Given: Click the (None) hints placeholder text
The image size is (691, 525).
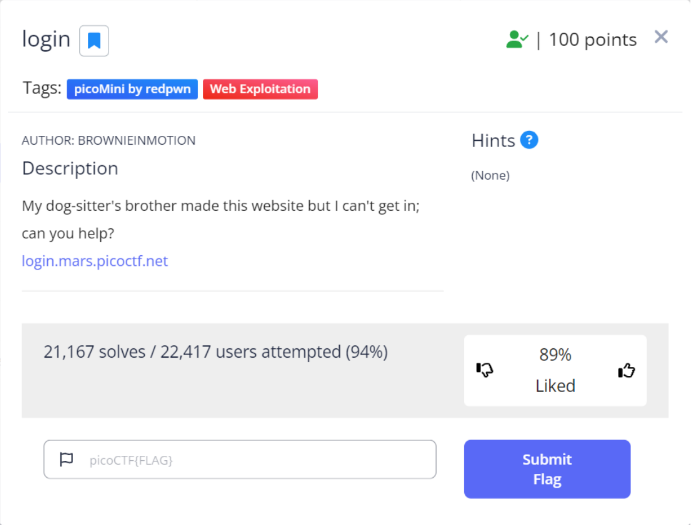Looking at the screenshot, I should click(490, 175).
